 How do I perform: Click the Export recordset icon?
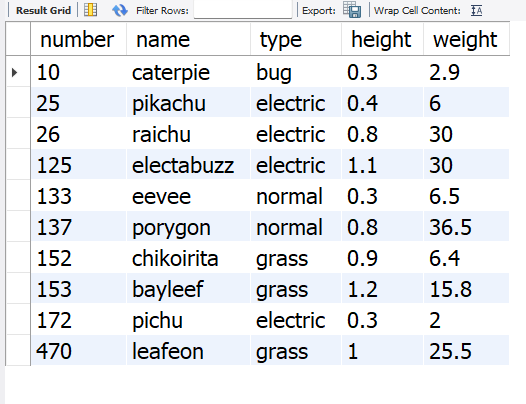point(352,10)
